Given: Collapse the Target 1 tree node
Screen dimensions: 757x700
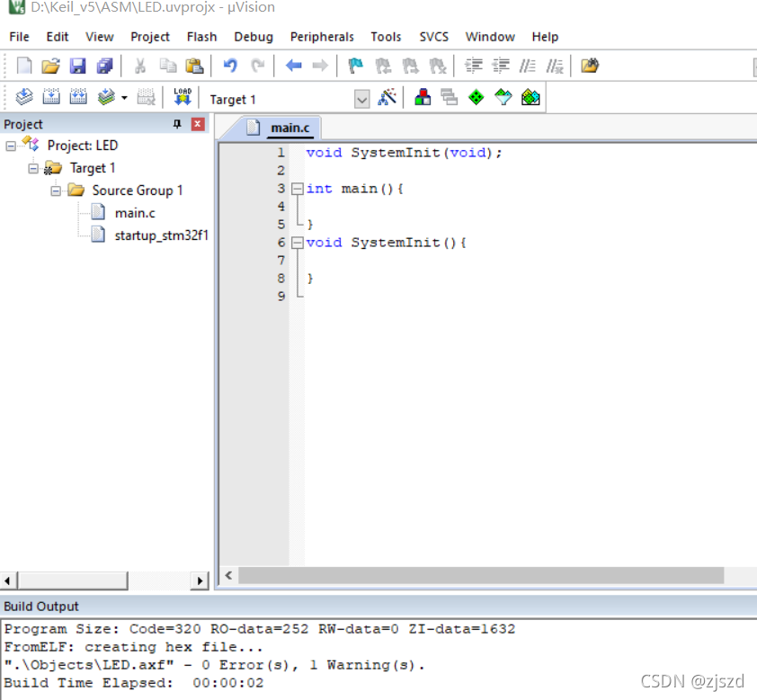Looking at the screenshot, I should click(x=33, y=168).
